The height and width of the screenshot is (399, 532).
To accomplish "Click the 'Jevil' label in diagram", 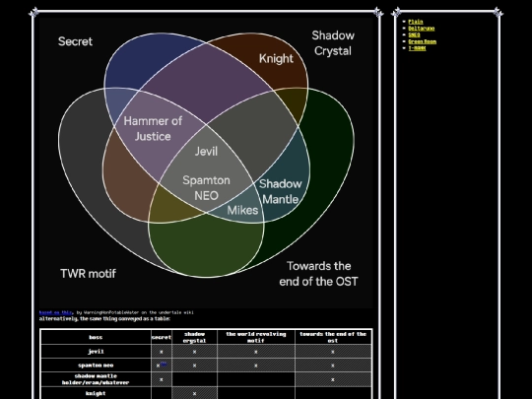I will point(206,152).
